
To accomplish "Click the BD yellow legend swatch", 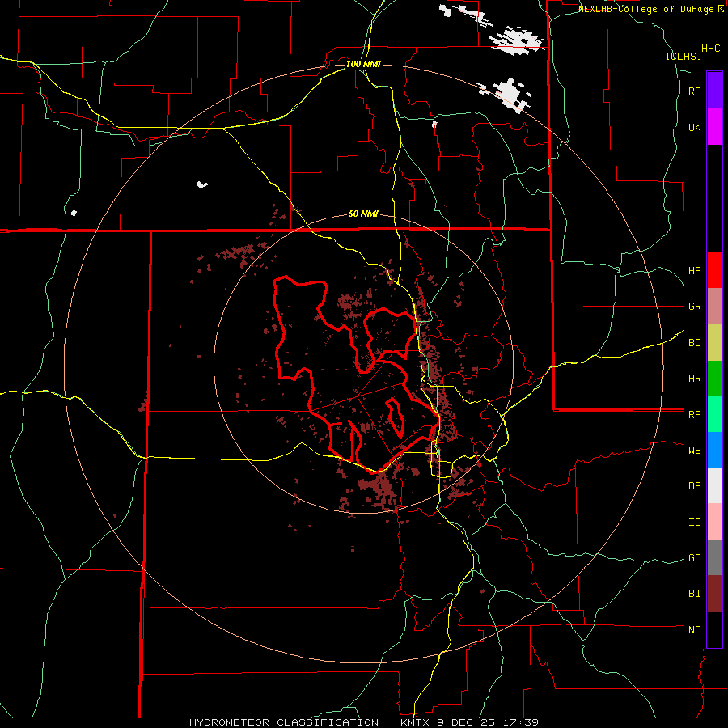I will pyautogui.click(x=714, y=343).
